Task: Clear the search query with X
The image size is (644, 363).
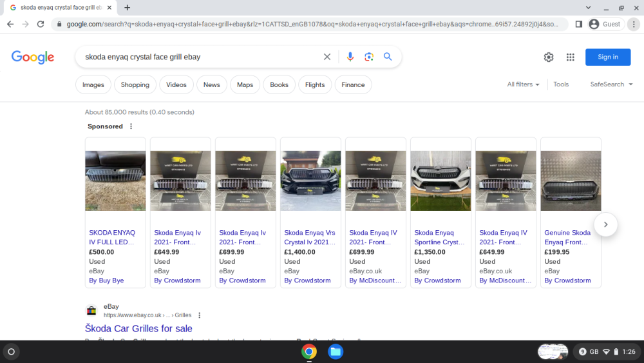Action: pyautogui.click(x=327, y=57)
